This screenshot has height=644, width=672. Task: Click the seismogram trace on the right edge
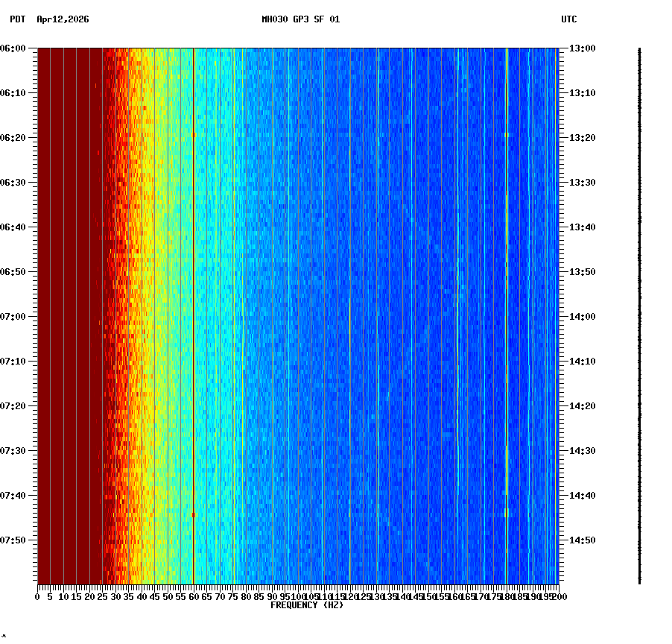pyautogui.click(x=639, y=313)
